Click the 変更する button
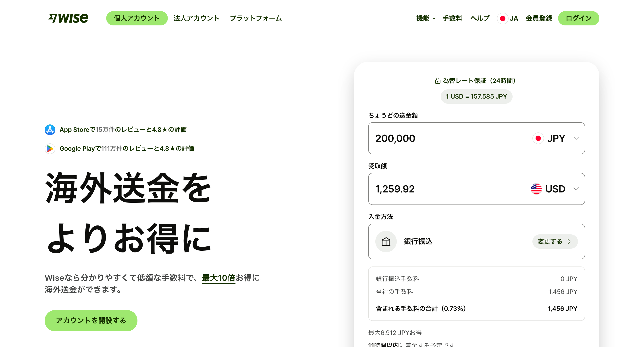Image resolution: width=644 pixels, height=347 pixels. (555, 242)
